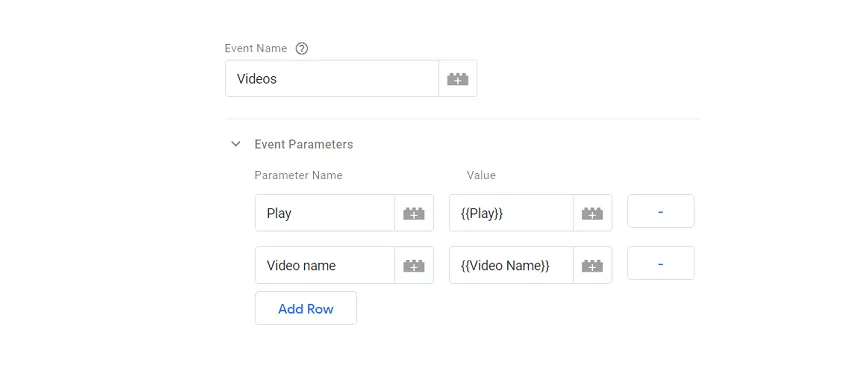Insert variable for Video name parameter field
The height and width of the screenshot is (378, 841).
pos(414,265)
